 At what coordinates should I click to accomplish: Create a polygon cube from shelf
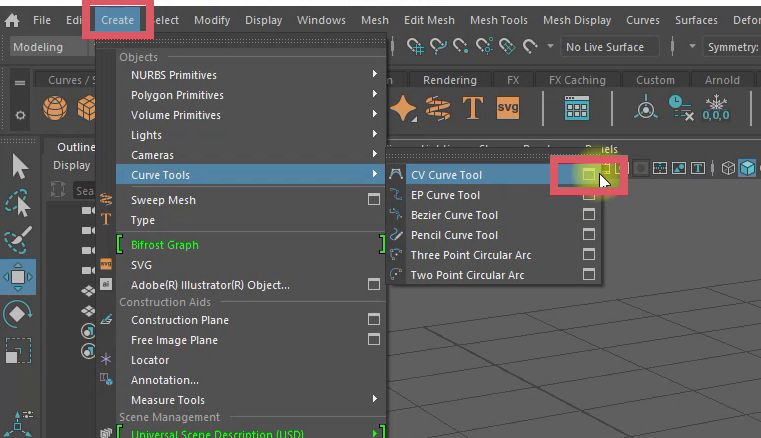(87, 108)
